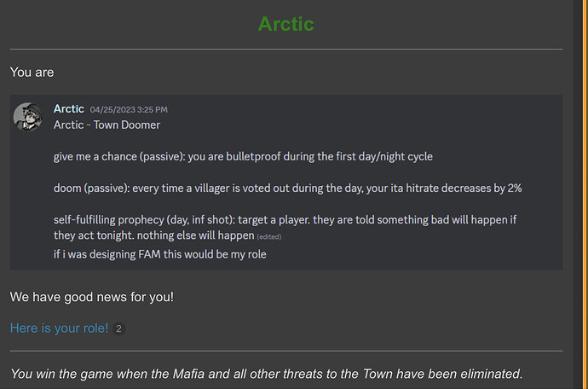Click the divider line below the Arctic heading
The image size is (588, 389).
[x=286, y=49]
